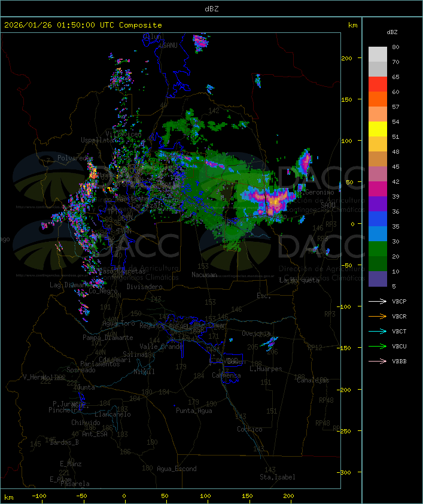Viewport: 423px width, 504px height.
Task: Click the Canalejas place label
Action: (312, 380)
